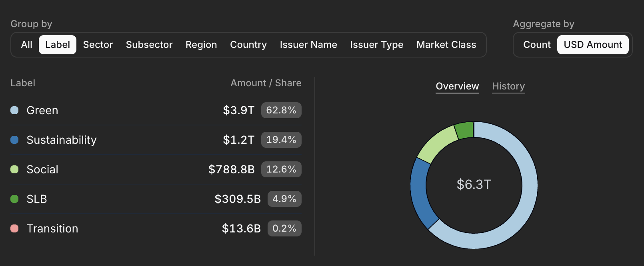Click the $6.3T total in donut center
The width and height of the screenshot is (644, 266).
pos(474,185)
